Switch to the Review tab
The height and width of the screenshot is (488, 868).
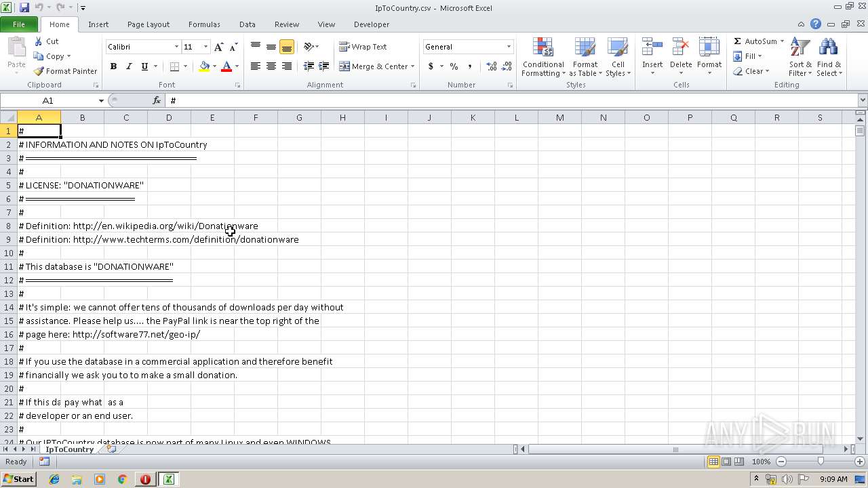tap(287, 24)
